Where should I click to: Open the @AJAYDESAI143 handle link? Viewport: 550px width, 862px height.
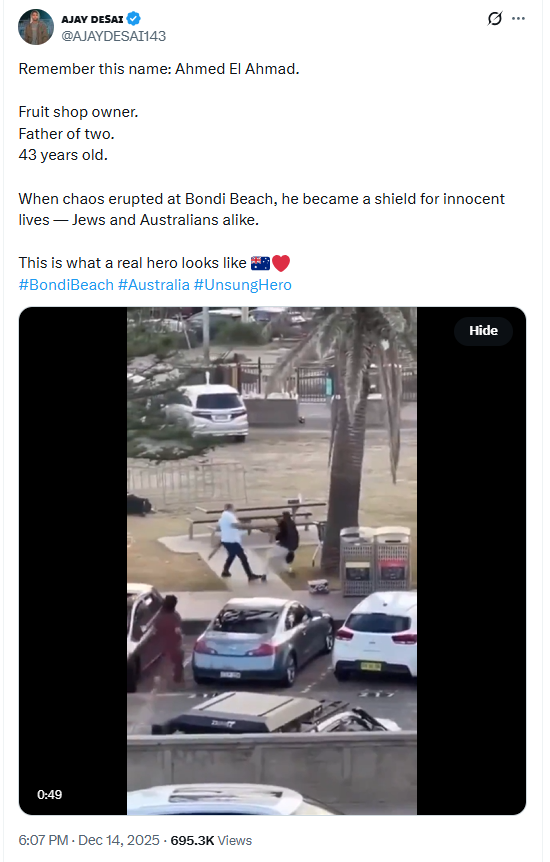pyautogui.click(x=113, y=36)
